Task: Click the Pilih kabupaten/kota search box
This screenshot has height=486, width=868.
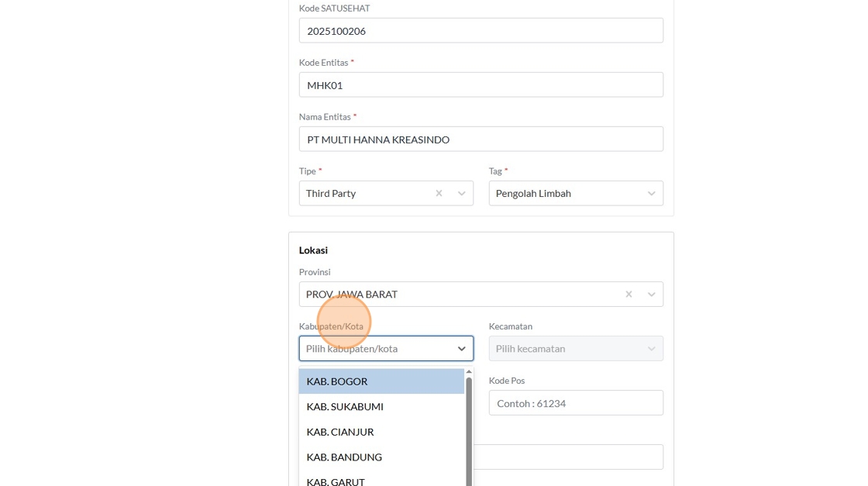Action: pos(376,349)
